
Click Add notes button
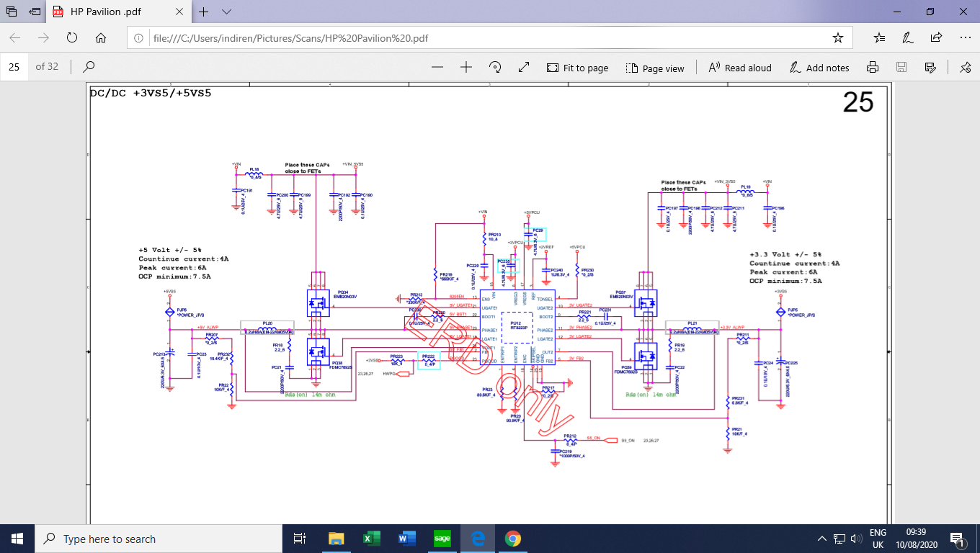click(x=819, y=67)
